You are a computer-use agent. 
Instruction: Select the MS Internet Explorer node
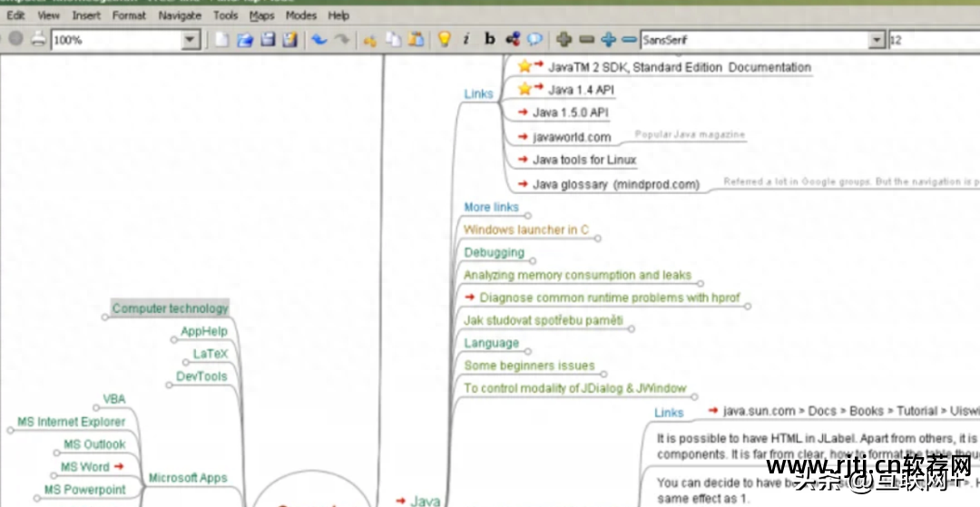tap(72, 422)
